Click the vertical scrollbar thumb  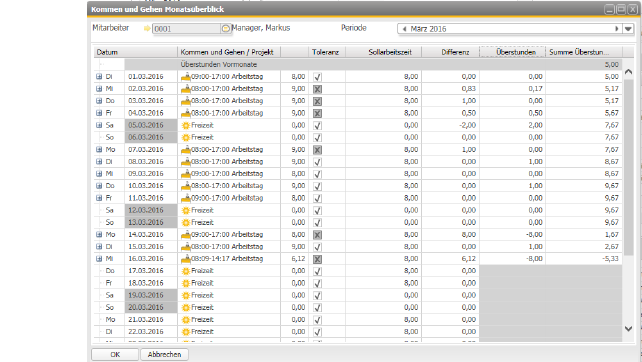click(628, 166)
